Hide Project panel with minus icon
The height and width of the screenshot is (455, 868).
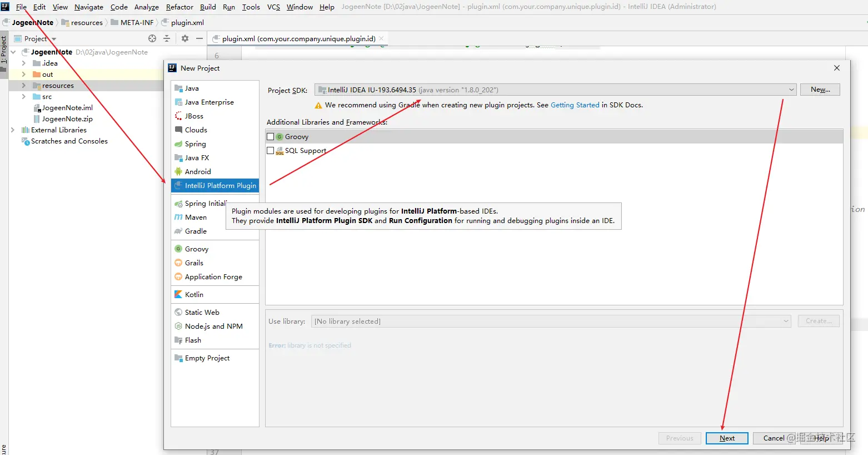pos(199,38)
